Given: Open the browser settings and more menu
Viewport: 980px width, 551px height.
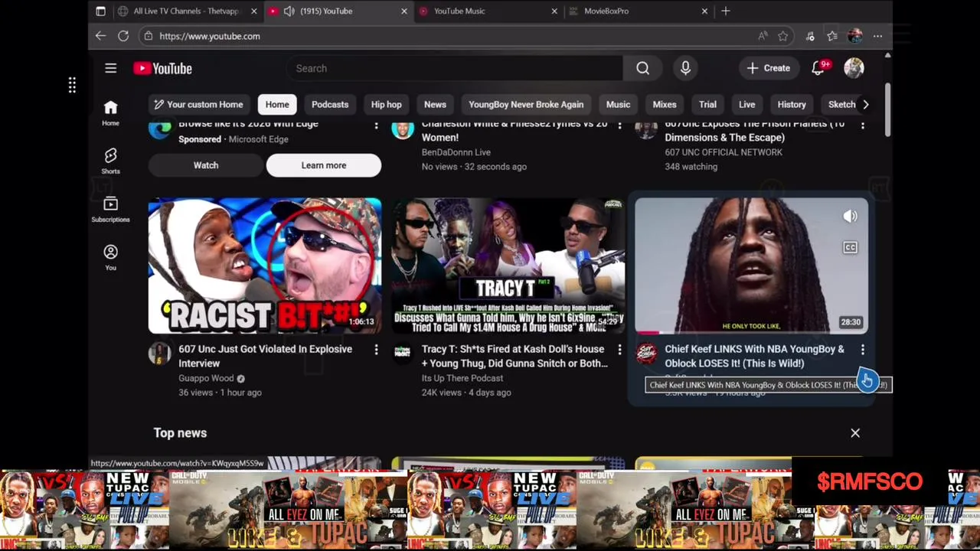Looking at the screenshot, I should click(x=877, y=36).
